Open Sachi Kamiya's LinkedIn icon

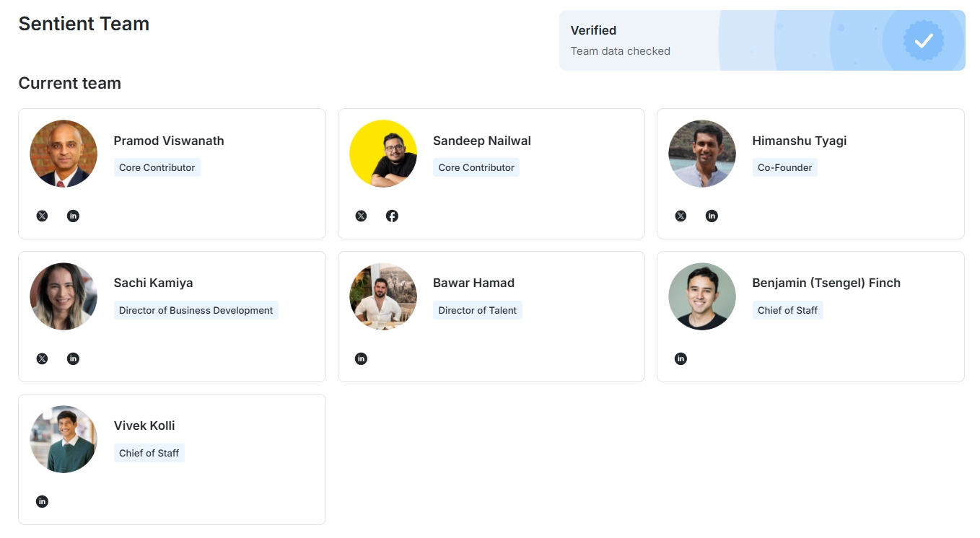coord(73,358)
